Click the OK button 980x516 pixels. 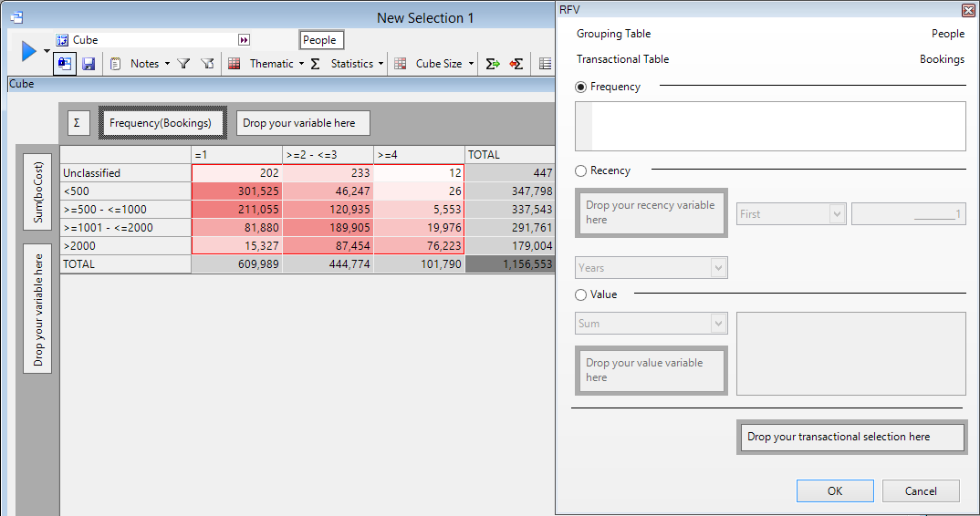click(835, 491)
